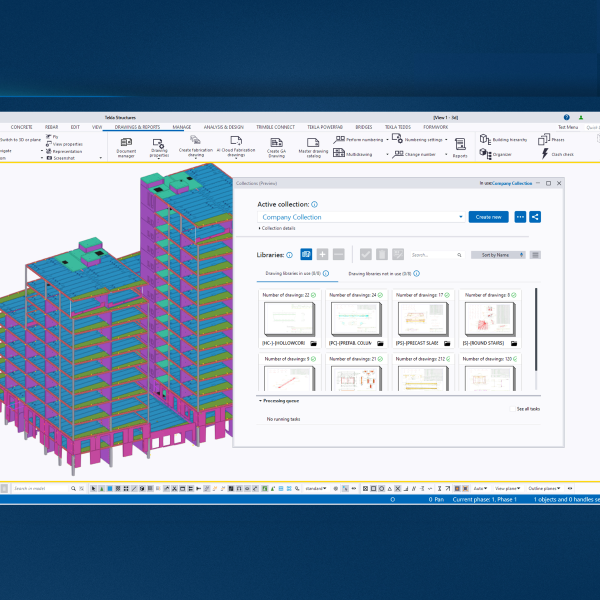Click the blue libraries view icon
The height and width of the screenshot is (600, 600).
pyautogui.click(x=306, y=254)
